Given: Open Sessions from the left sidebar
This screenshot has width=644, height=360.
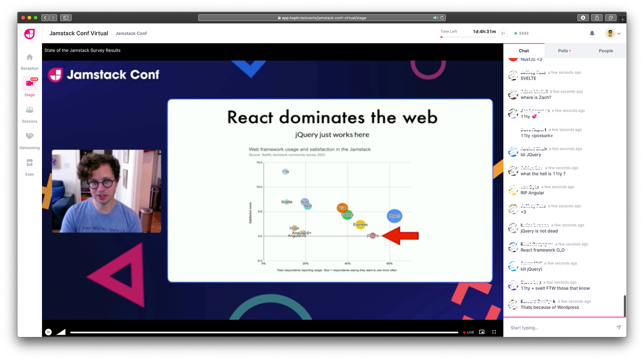Looking at the screenshot, I should click(x=30, y=115).
